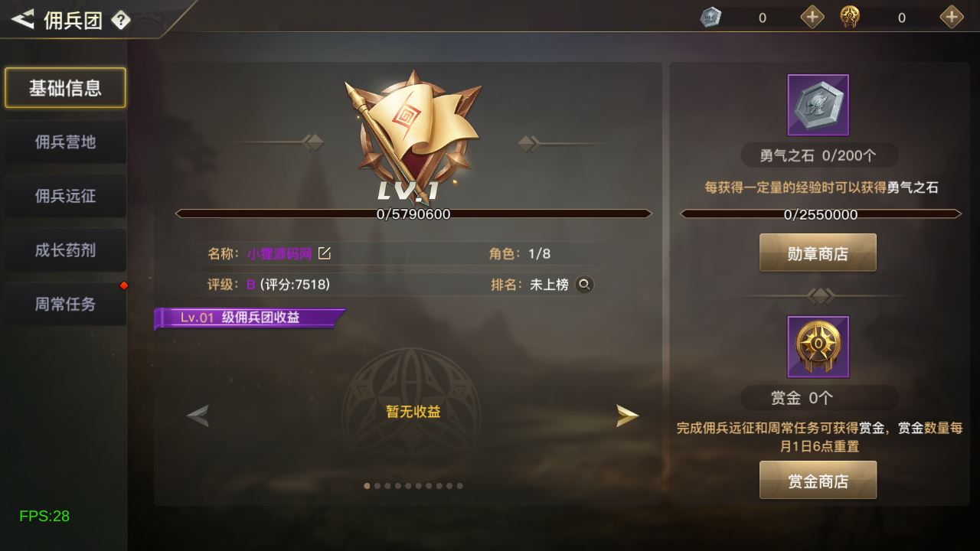Image resolution: width=980 pixels, height=551 pixels.
Task: Click plus icon beside the gold bounty currency
Action: point(952,17)
